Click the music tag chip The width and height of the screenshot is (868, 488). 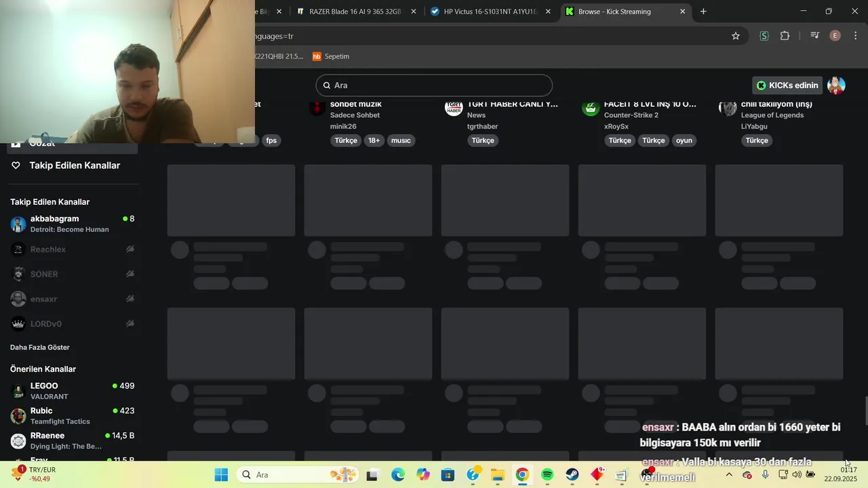tap(401, 140)
